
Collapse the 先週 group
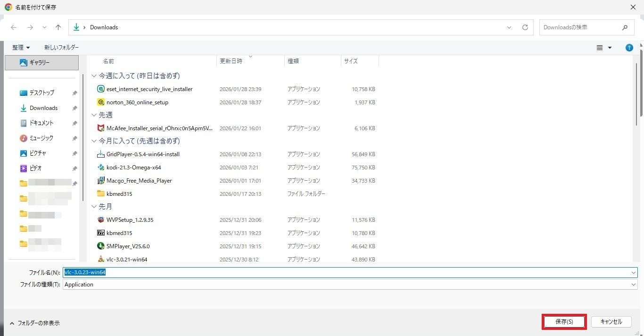click(x=94, y=115)
